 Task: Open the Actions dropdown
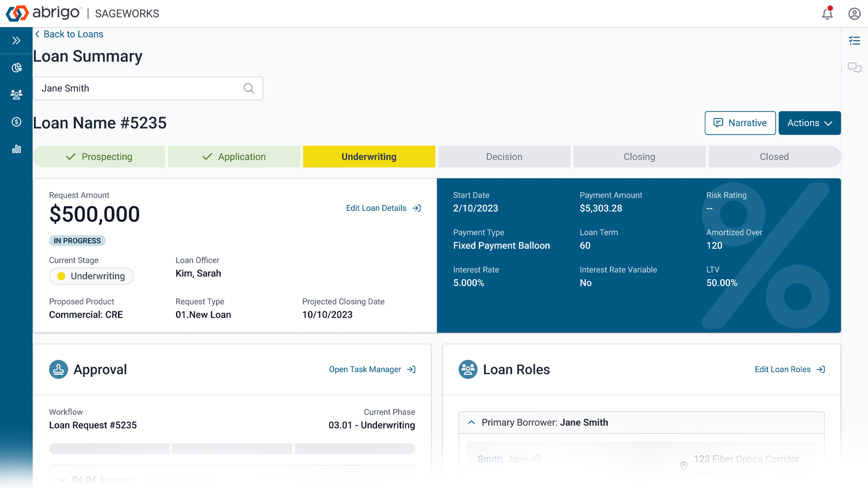point(809,123)
